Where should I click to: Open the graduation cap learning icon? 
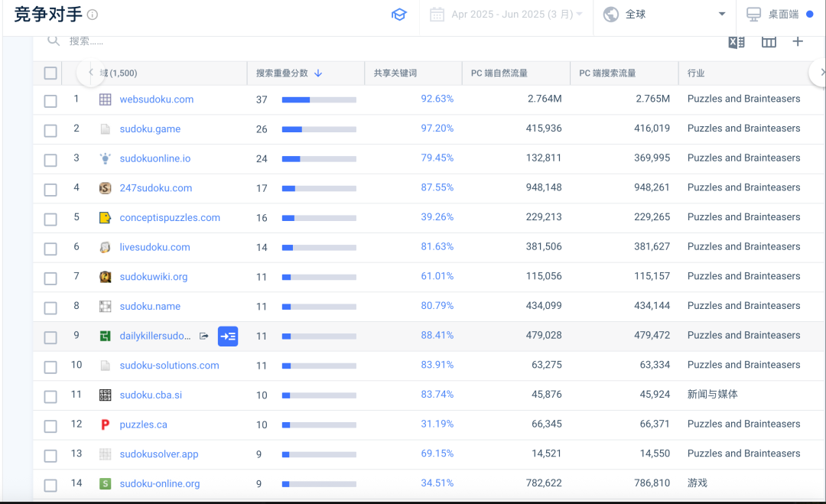[x=398, y=15]
